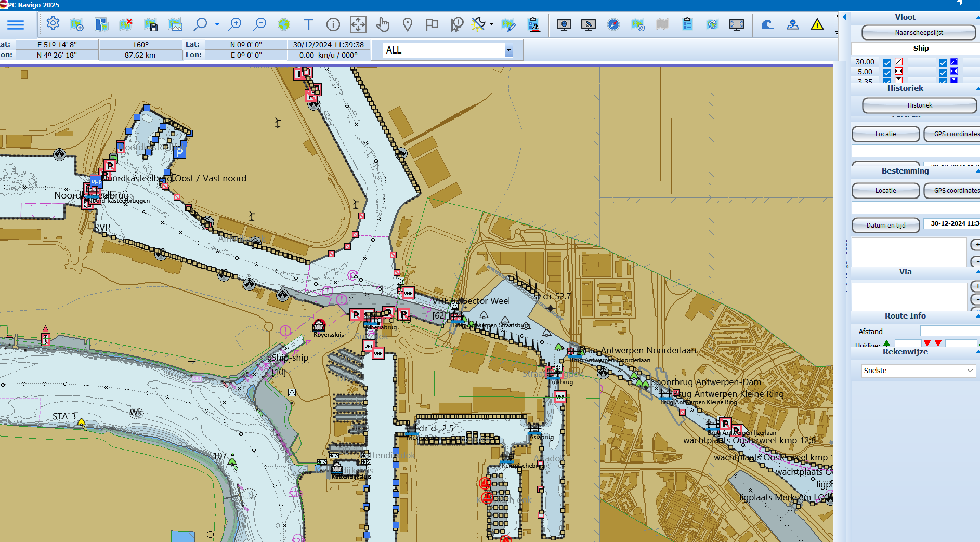Uncheck the second checkbox in 30.00 row

[943, 62]
